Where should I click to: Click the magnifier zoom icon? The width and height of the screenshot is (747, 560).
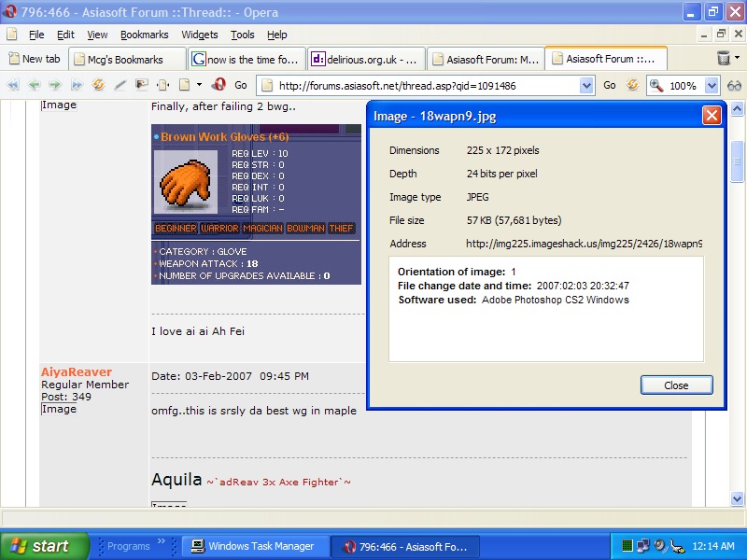click(x=656, y=85)
